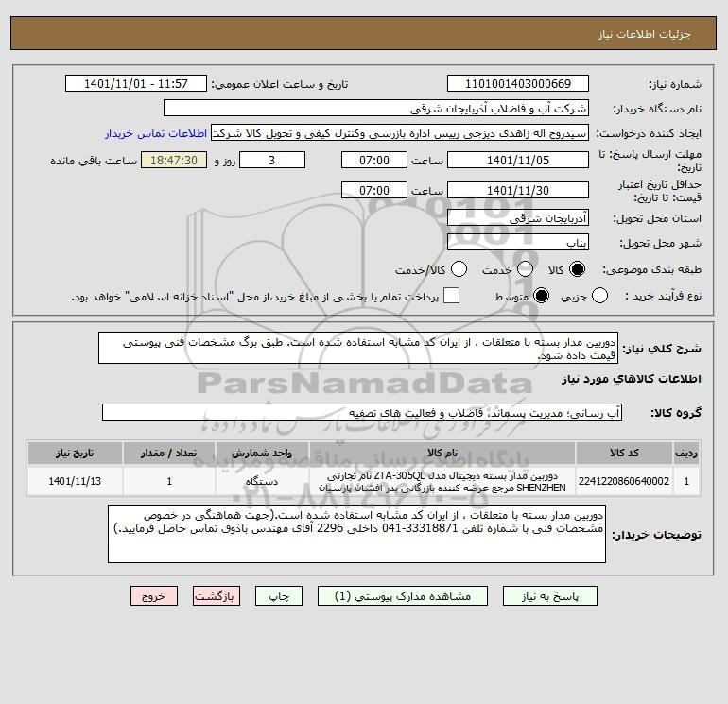Toggle Islamic treasury payment checkbox
The image size is (728, 704).
click(x=451, y=296)
